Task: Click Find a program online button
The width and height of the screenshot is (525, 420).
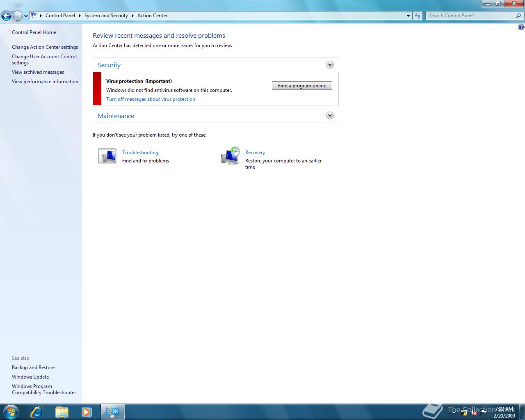Action: [302, 86]
